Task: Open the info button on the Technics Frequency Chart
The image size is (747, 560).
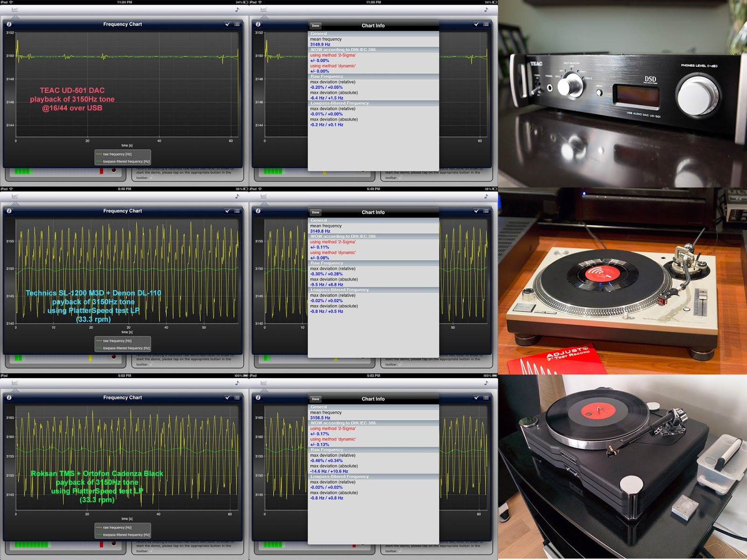Action: coord(9,211)
